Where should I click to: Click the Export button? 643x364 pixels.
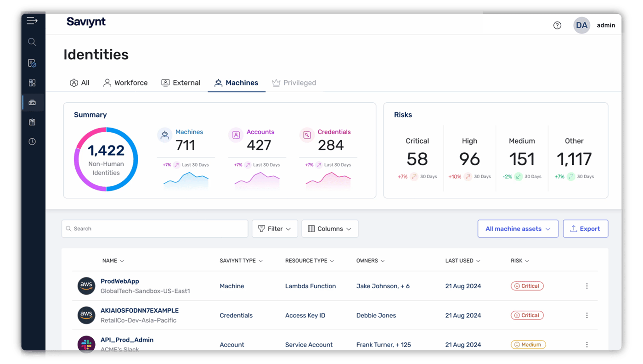pyautogui.click(x=586, y=229)
